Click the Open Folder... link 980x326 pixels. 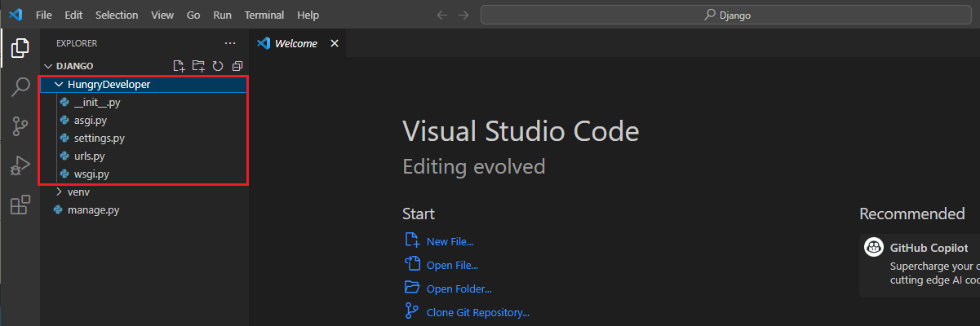459,289
